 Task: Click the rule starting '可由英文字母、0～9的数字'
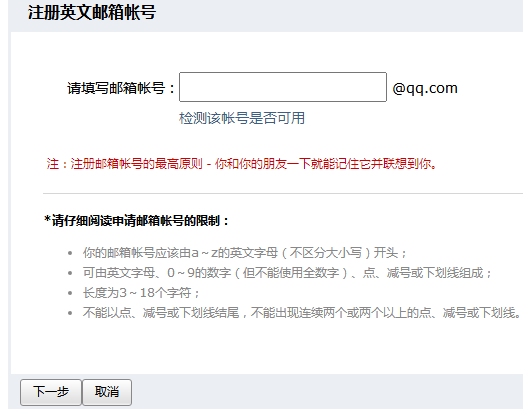[x=288, y=273]
